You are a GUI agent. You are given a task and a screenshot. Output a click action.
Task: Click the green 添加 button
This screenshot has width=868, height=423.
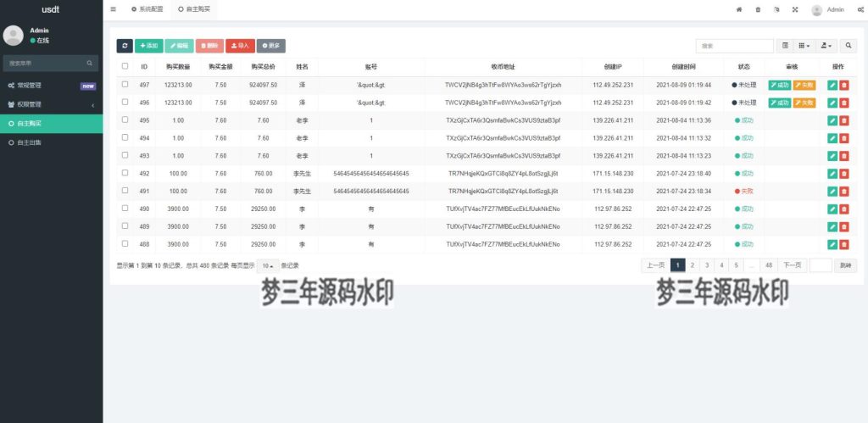(x=147, y=46)
